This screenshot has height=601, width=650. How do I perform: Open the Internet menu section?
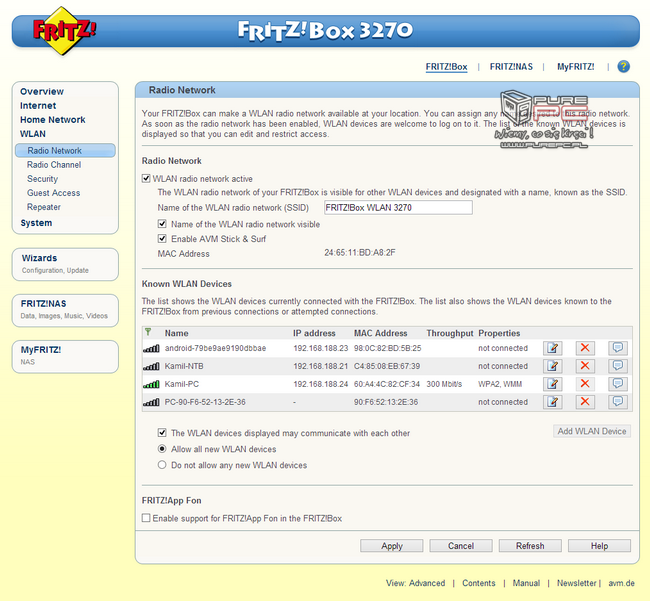38,106
